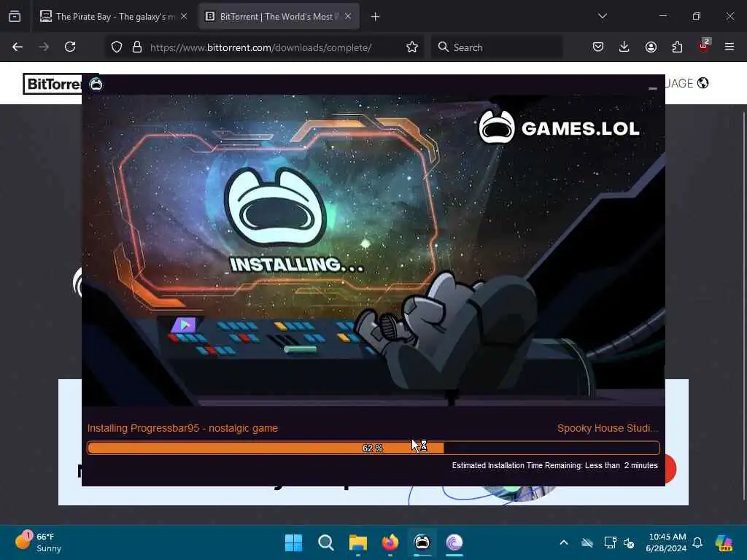Image resolution: width=747 pixels, height=560 pixels.
Task: Open uBlock Origin extension icon
Action: [704, 46]
